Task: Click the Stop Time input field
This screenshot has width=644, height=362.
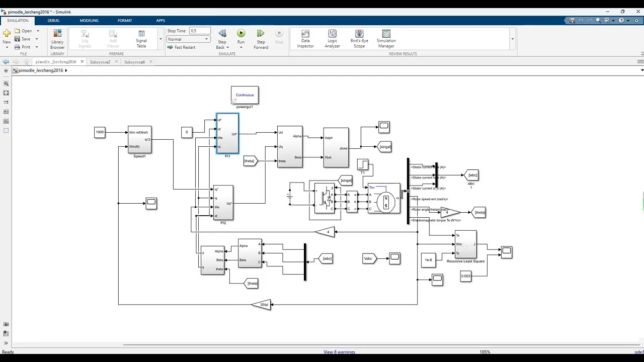Action: 200,31
